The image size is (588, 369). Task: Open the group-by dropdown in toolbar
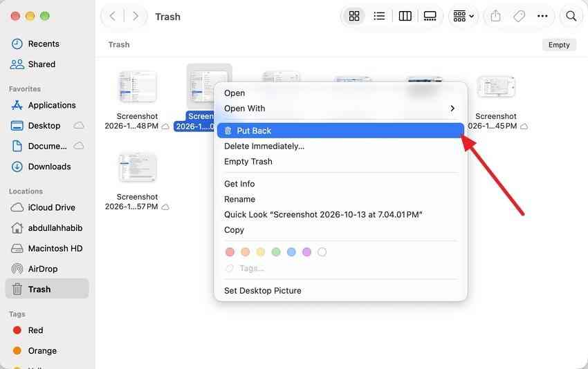[463, 16]
